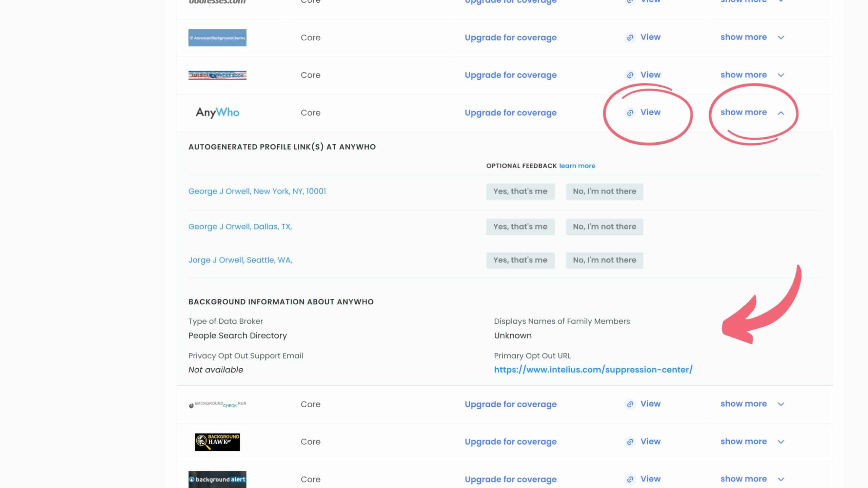Open View link for America Phone Book

tap(650, 75)
